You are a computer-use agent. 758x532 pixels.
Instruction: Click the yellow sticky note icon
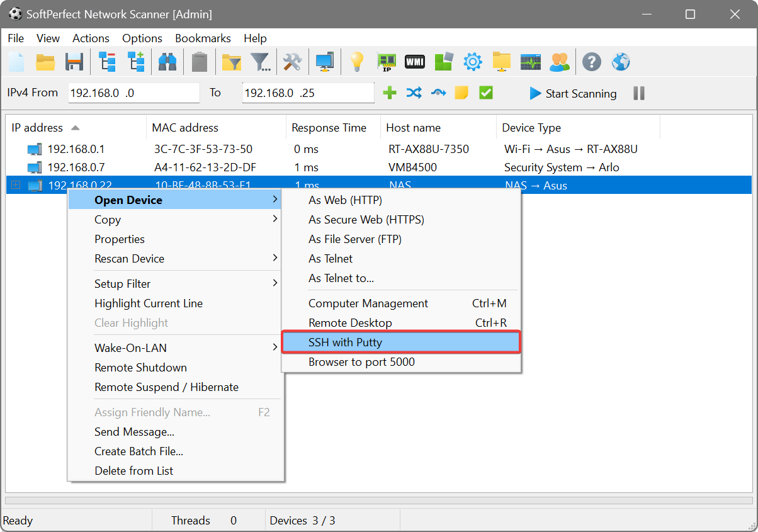461,93
